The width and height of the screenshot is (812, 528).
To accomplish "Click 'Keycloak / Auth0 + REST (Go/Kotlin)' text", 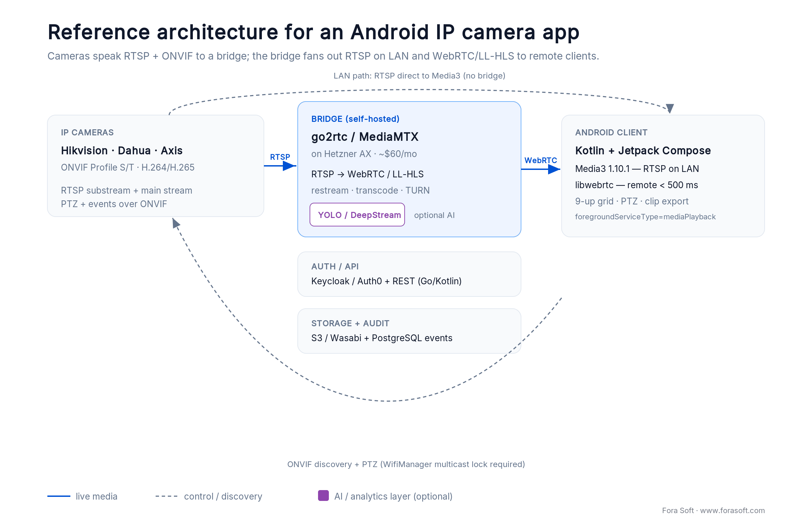I will coord(387,281).
